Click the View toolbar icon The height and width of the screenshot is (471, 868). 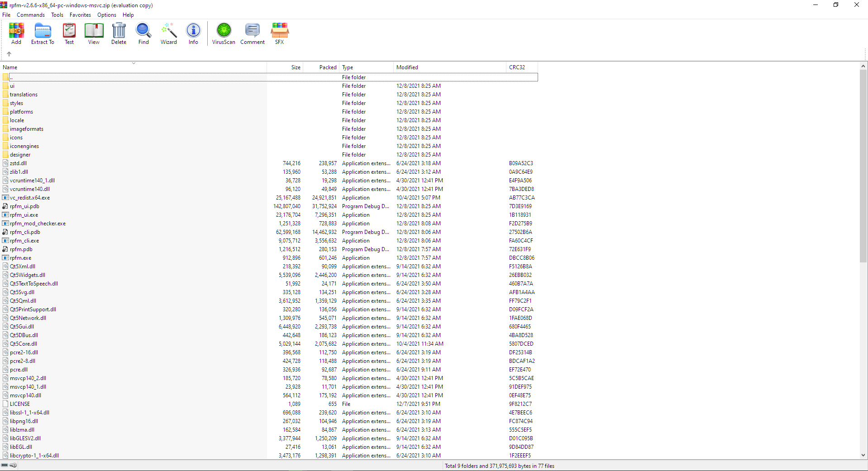(94, 33)
